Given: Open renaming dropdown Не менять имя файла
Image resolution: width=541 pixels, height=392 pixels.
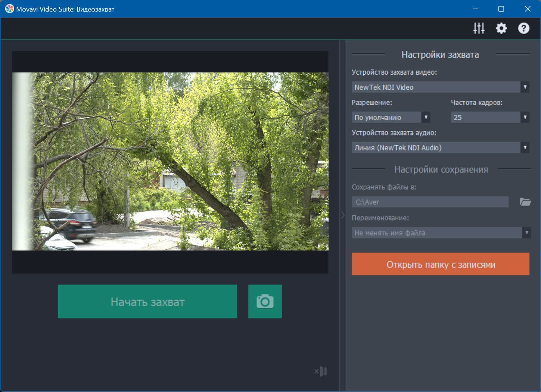Looking at the screenshot, I should click(441, 233).
